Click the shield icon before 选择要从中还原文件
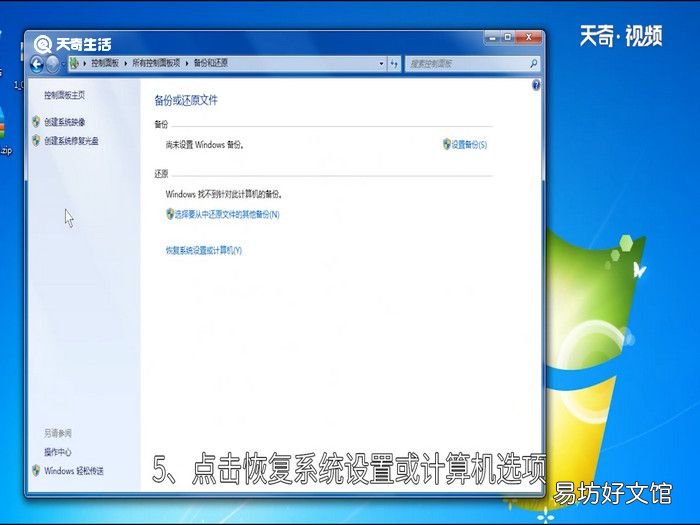 170,214
